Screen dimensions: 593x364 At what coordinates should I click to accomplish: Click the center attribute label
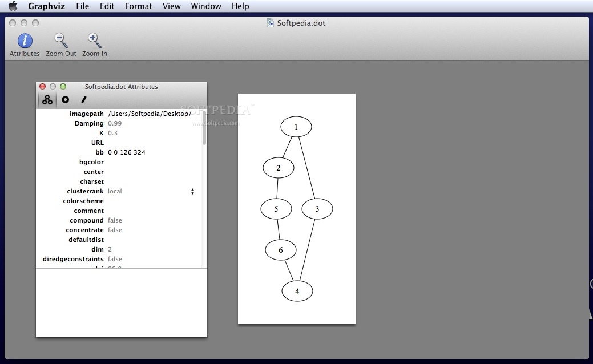(x=94, y=172)
